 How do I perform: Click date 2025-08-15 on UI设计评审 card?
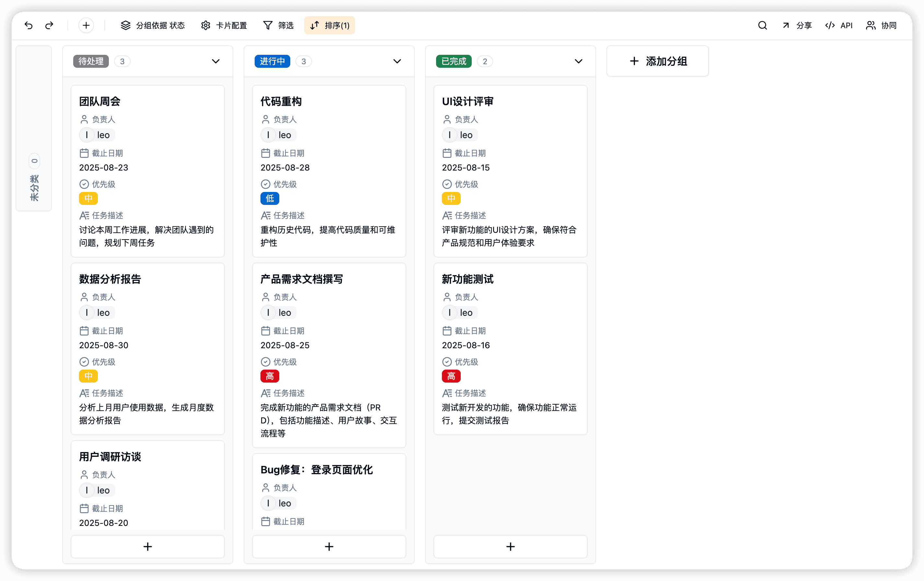coord(466,168)
